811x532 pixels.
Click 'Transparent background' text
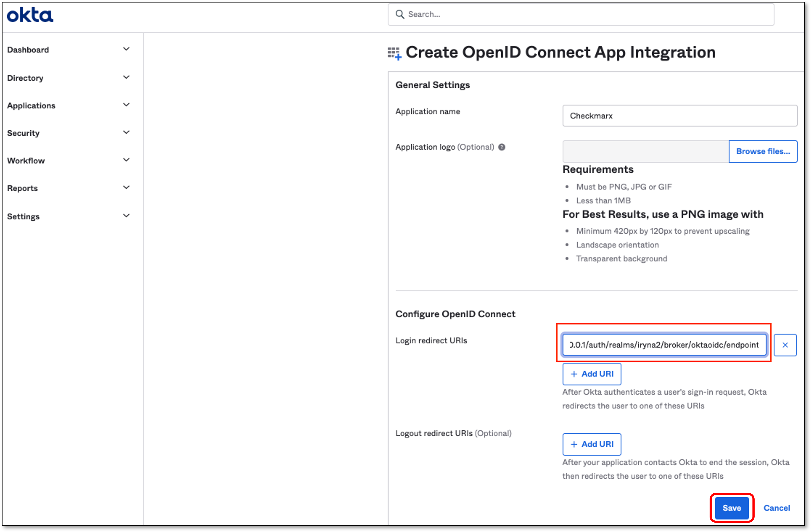coord(621,259)
